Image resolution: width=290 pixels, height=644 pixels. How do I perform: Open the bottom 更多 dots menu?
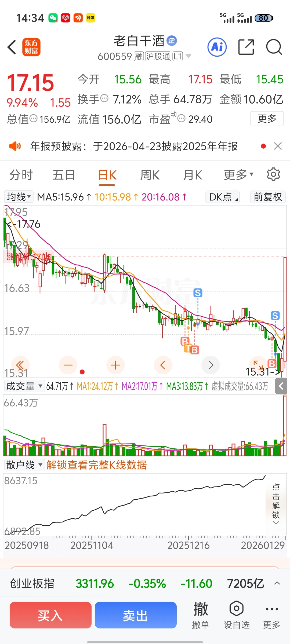click(x=272, y=616)
